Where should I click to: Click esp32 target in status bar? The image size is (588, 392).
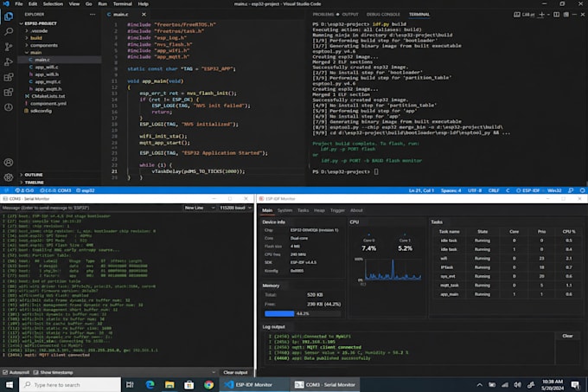86,190
